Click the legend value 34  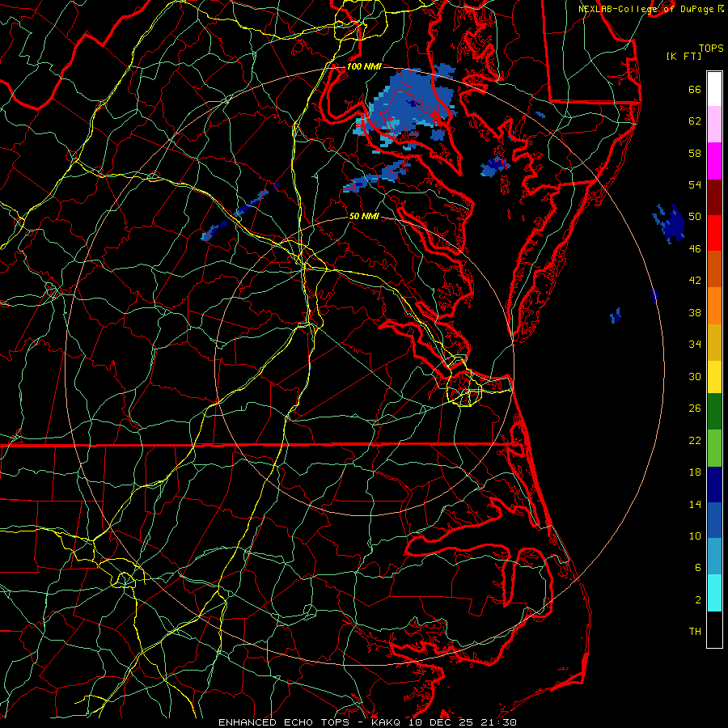point(695,345)
